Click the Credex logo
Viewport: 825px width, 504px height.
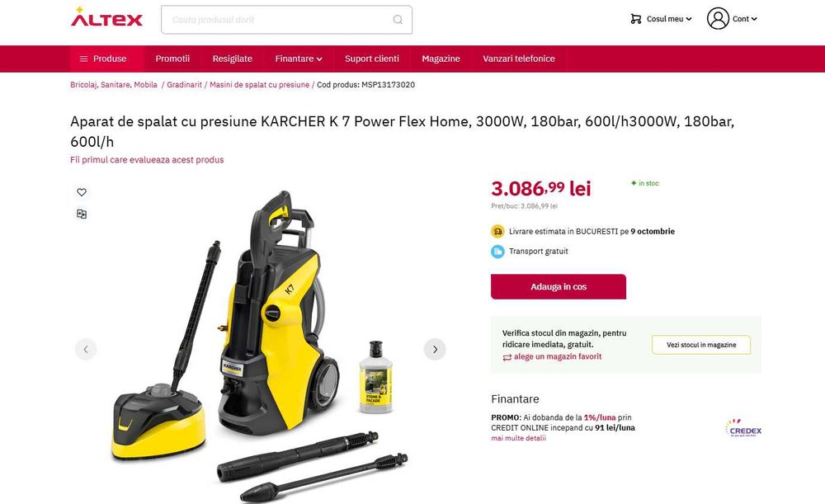tap(743, 428)
